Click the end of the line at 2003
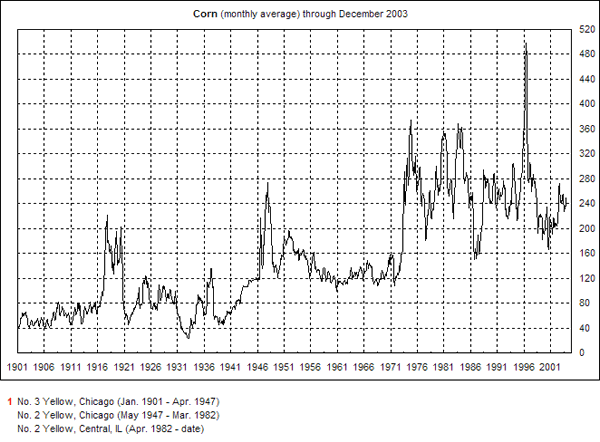 pos(567,204)
